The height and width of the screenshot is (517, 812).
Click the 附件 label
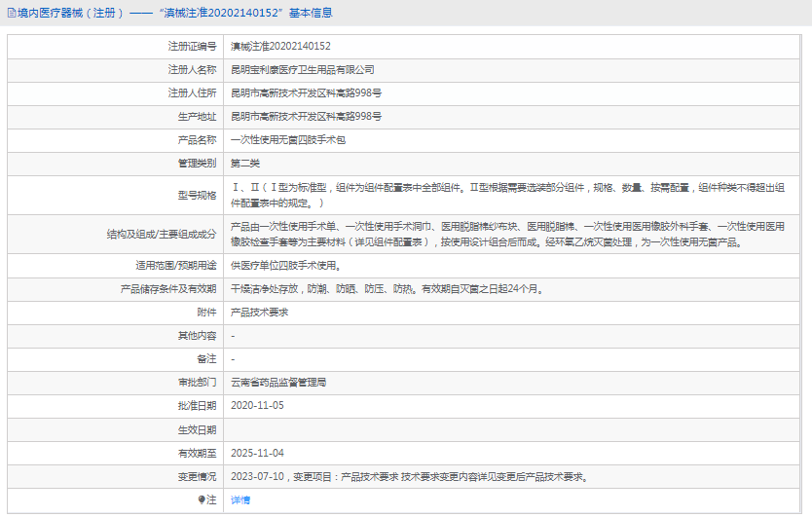[x=206, y=312]
